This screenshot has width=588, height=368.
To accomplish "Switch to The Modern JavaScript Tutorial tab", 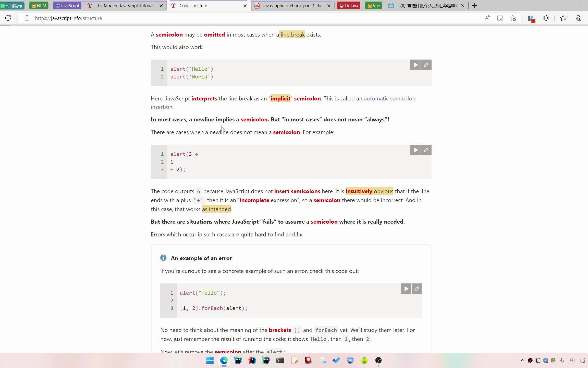I will click(122, 5).
